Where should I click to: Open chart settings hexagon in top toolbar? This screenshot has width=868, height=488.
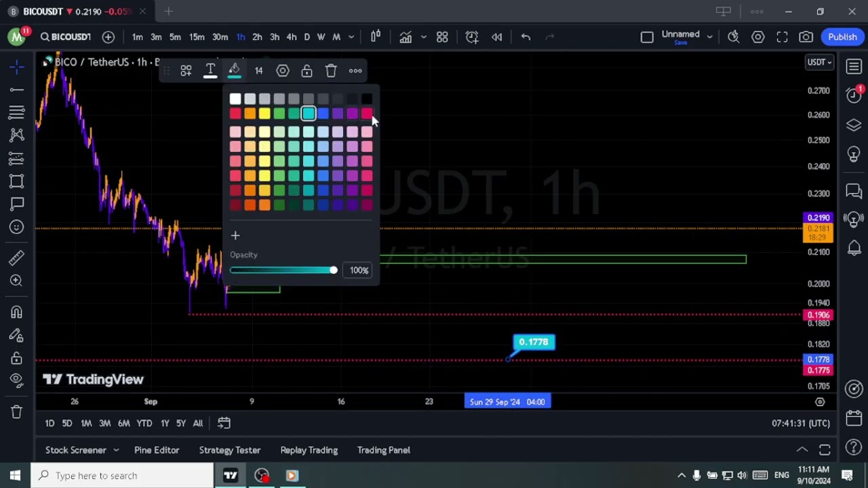(758, 37)
